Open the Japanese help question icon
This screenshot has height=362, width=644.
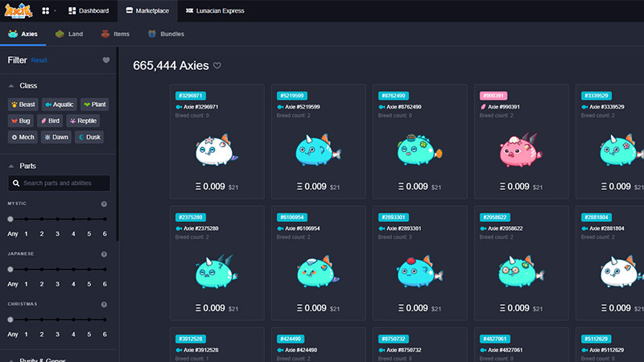(104, 254)
